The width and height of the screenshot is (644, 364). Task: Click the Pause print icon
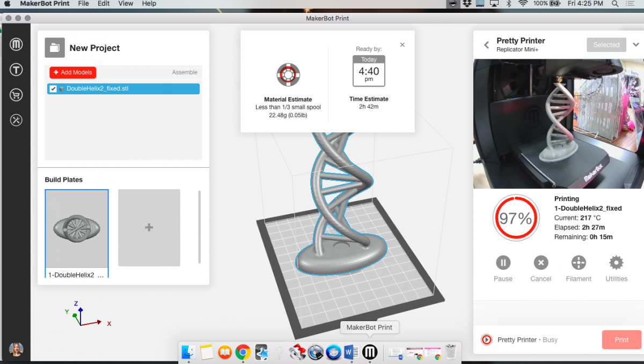point(503,263)
